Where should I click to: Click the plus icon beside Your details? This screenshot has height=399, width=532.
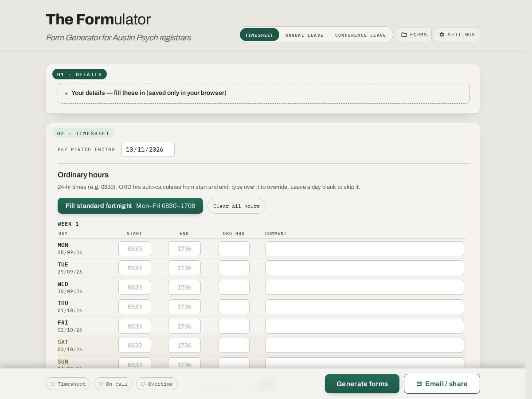tap(66, 94)
